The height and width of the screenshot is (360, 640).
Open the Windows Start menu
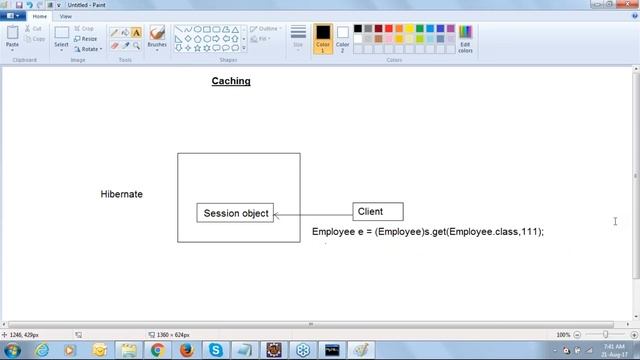(x=12, y=350)
